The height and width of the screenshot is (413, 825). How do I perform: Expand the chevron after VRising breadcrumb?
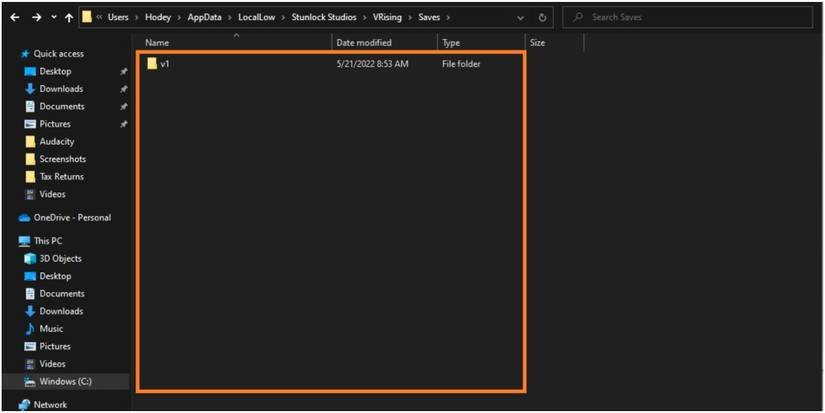[x=410, y=17]
